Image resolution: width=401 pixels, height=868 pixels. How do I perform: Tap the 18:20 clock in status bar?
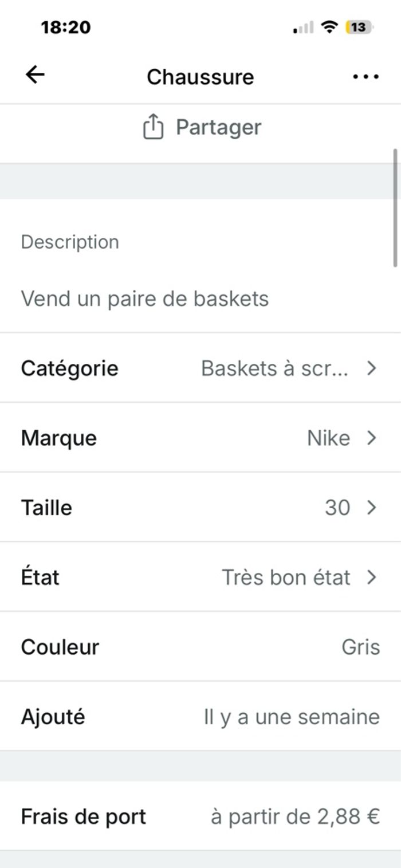click(x=65, y=26)
